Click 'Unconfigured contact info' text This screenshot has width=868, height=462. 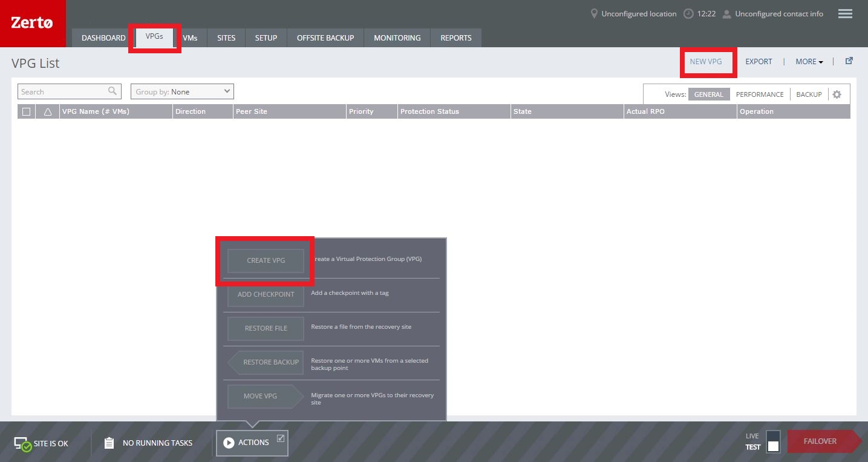[x=779, y=13]
